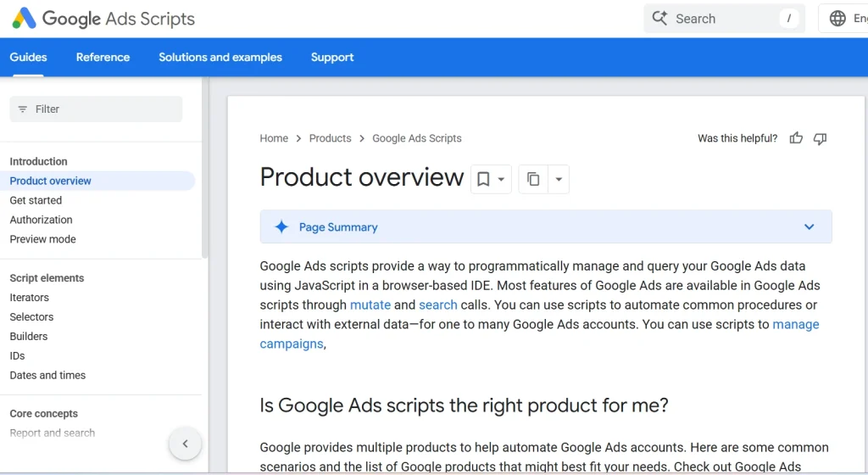Click the Page Summary sparkle icon

[281, 226]
